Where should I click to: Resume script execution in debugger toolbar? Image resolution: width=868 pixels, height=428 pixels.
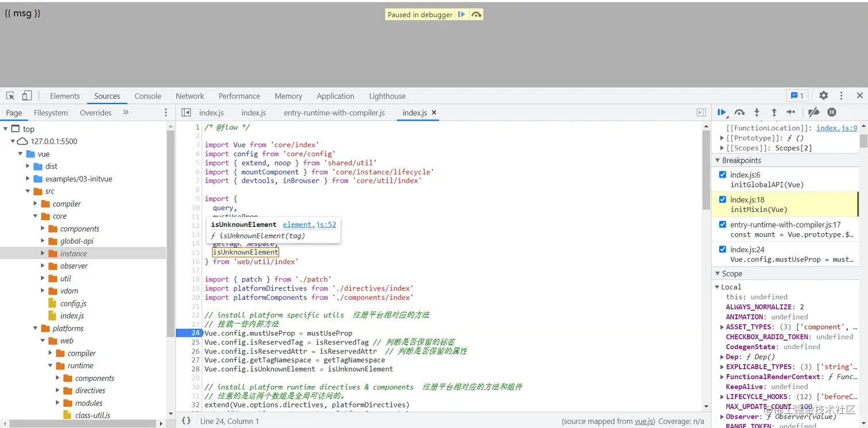tap(722, 113)
